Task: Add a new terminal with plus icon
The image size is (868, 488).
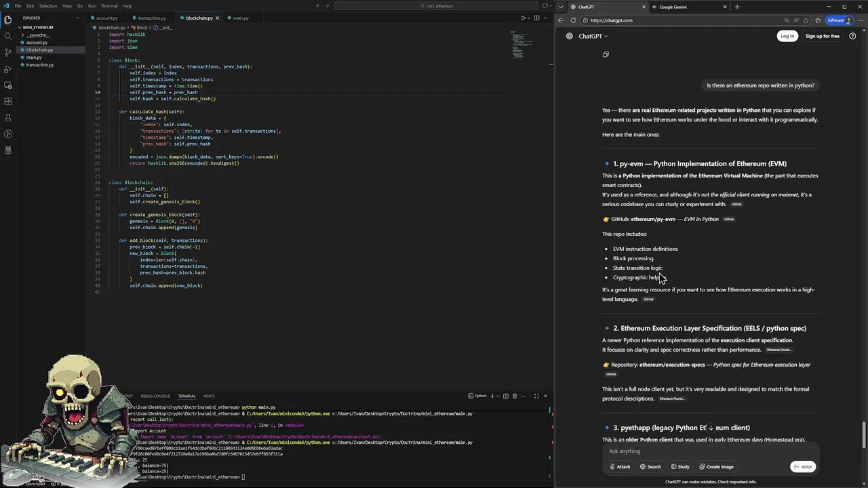Action: pos(493,396)
